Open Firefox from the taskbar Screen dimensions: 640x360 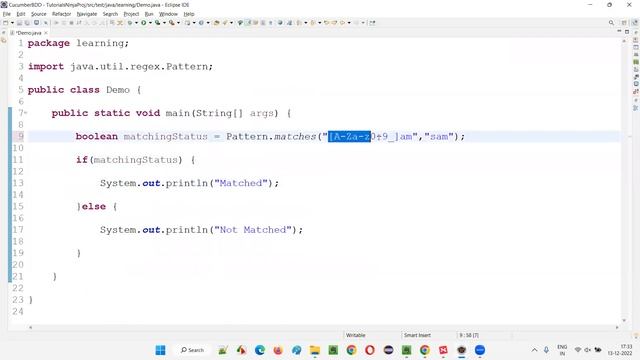[278, 350]
